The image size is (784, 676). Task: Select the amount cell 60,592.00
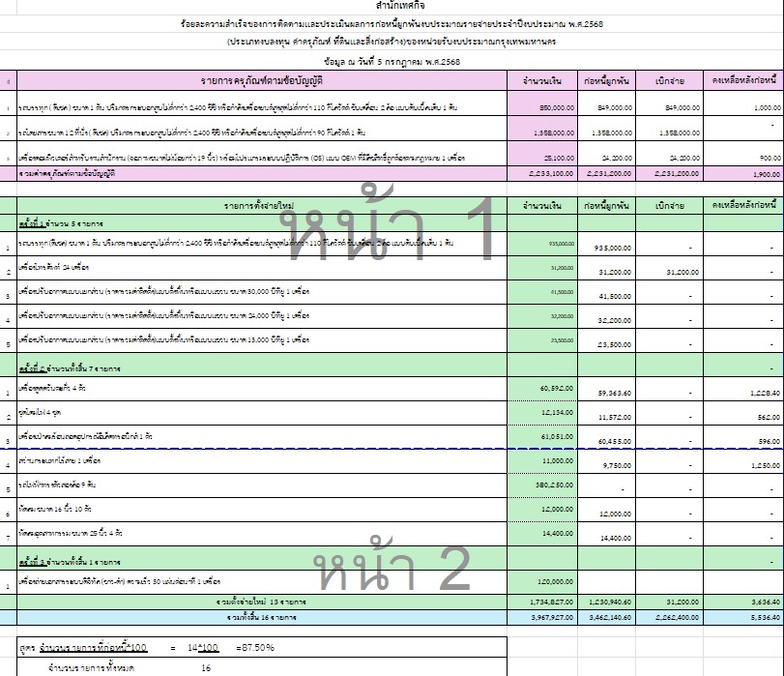[x=542, y=389]
